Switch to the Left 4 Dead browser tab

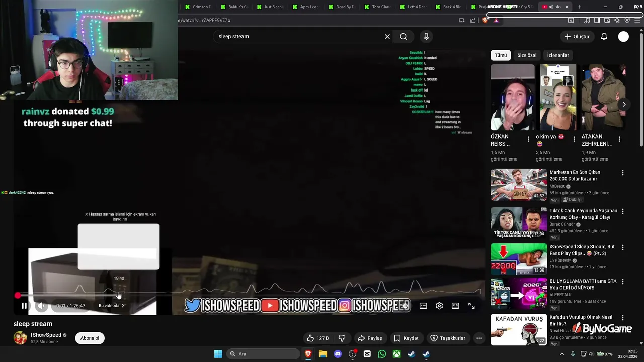pyautogui.click(x=413, y=7)
